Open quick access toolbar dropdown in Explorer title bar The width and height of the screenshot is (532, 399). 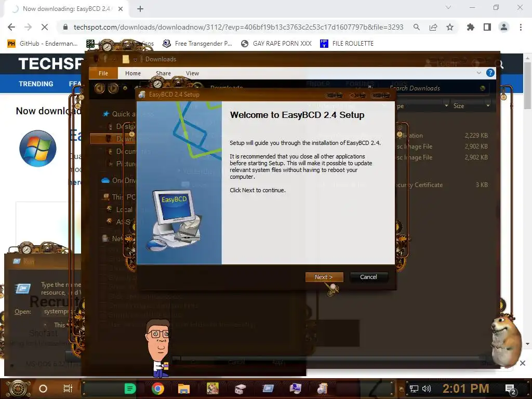click(x=135, y=59)
